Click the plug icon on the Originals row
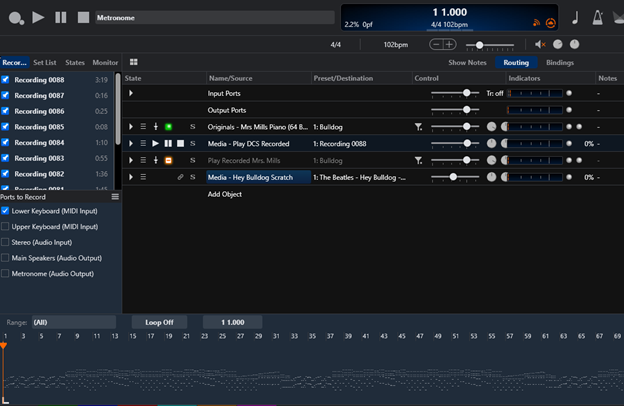This screenshot has width=624, height=406. pos(156,127)
